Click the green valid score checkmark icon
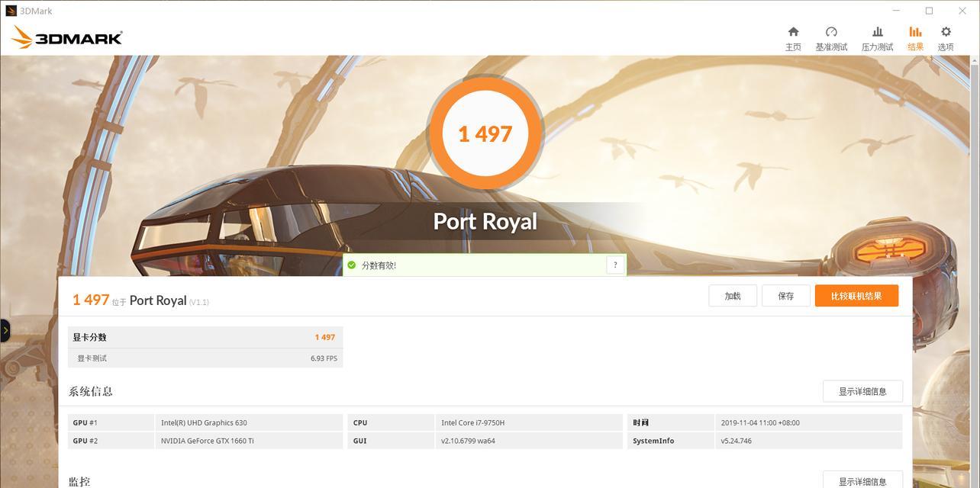Image resolution: width=980 pixels, height=488 pixels. click(352, 265)
